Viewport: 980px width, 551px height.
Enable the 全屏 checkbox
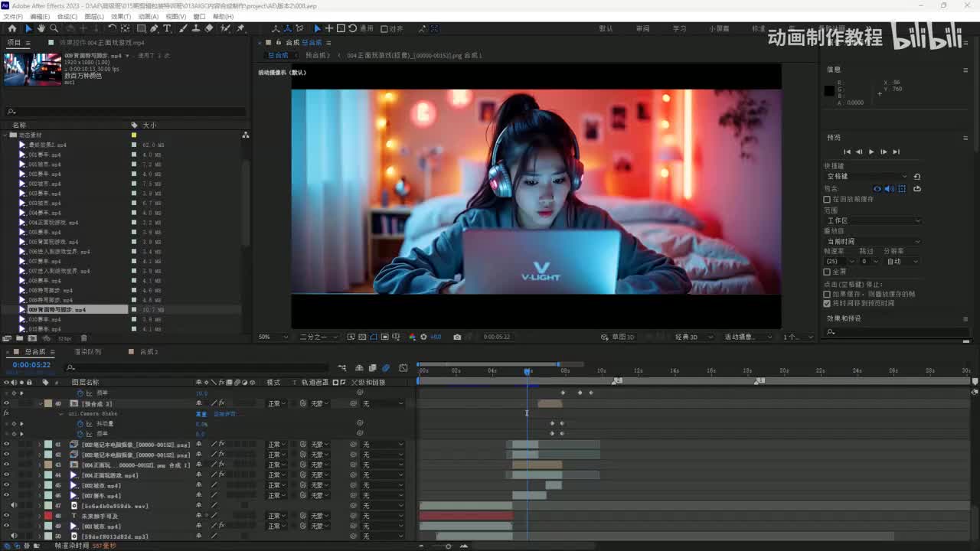(827, 272)
